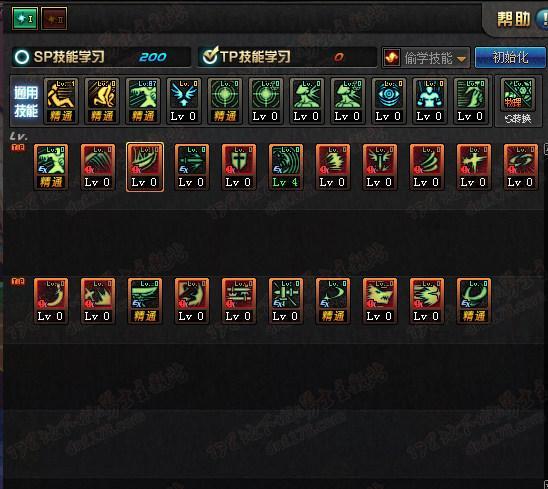The image size is (548, 489).
Task: Open the 帮助 help button
Action: 513,19
